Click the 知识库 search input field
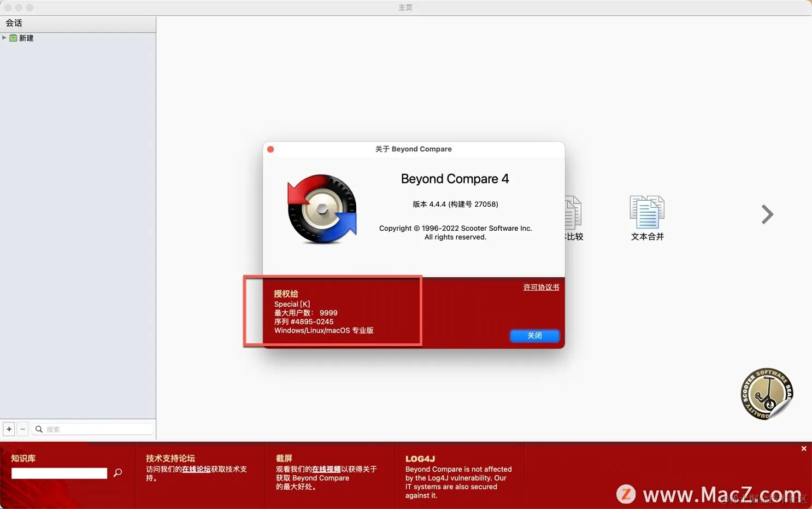The height and width of the screenshot is (509, 812). [59, 473]
